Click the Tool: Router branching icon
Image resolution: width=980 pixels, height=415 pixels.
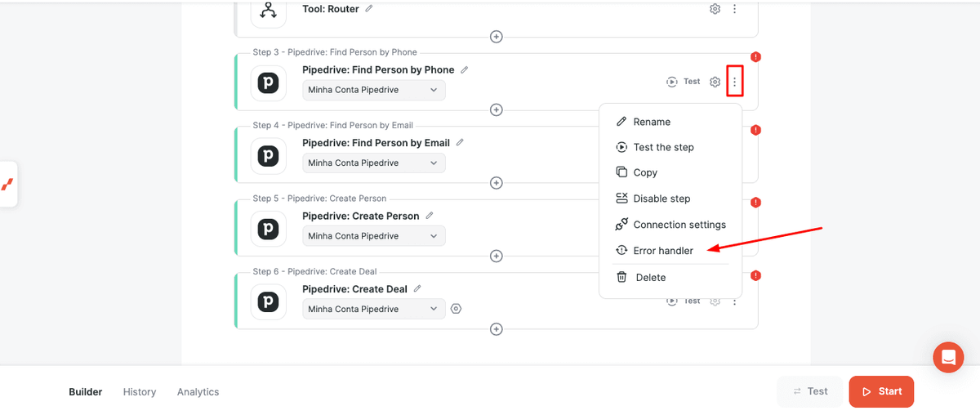pos(268,11)
